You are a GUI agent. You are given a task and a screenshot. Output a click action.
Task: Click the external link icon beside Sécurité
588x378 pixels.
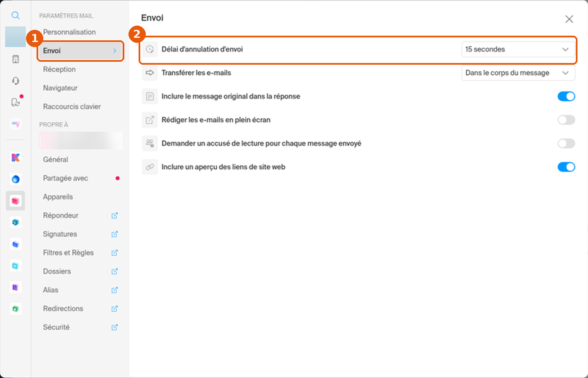[x=114, y=327]
